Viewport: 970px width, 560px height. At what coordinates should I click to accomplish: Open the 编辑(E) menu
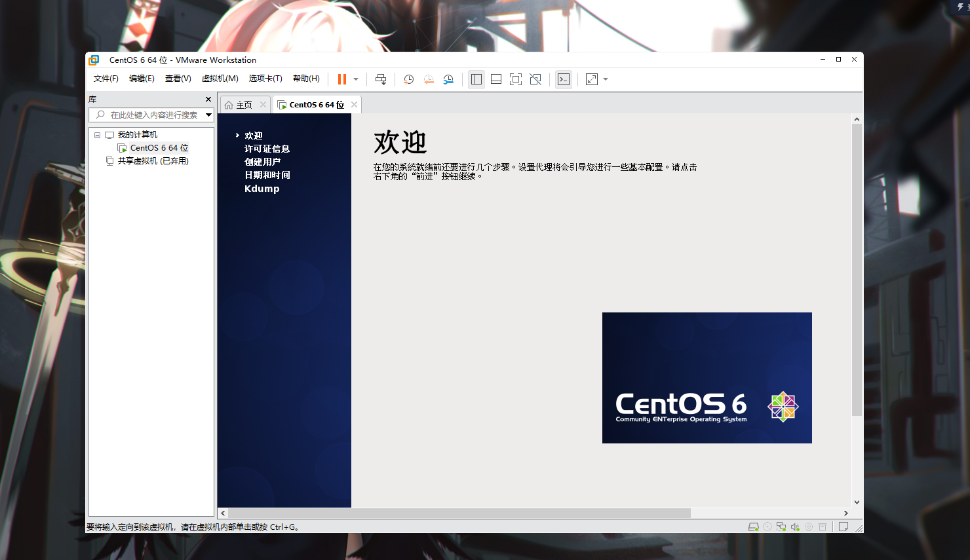[x=142, y=79]
